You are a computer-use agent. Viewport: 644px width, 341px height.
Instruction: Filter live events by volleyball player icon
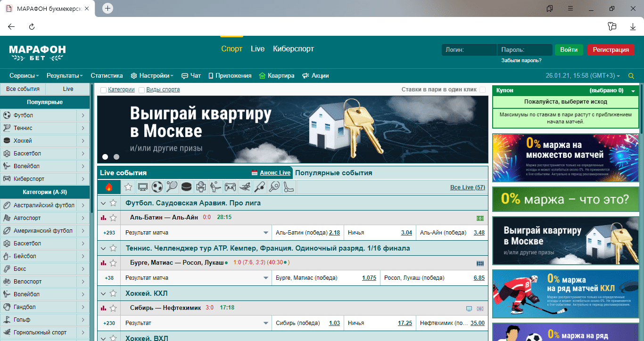click(x=215, y=187)
